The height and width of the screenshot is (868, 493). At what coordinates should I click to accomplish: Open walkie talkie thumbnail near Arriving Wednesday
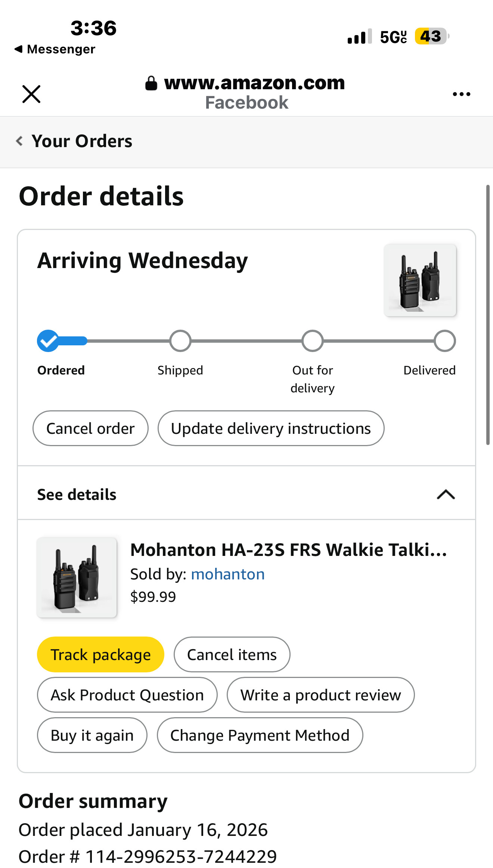pyautogui.click(x=420, y=280)
